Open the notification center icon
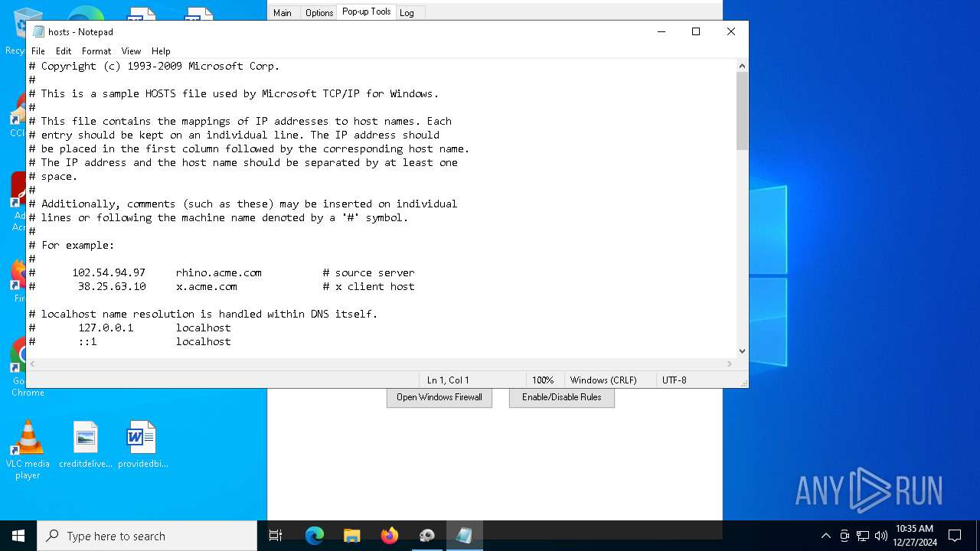This screenshot has height=551, width=980. tap(955, 536)
